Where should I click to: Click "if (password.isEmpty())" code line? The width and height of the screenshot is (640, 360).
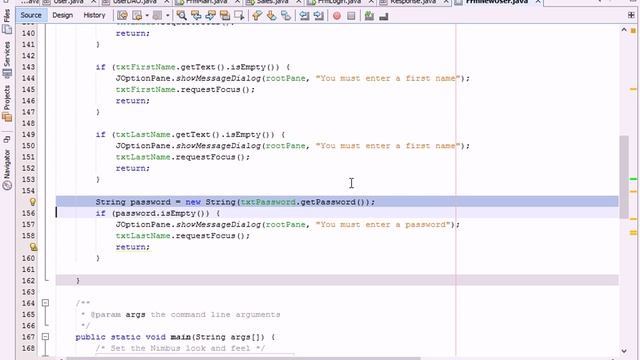pos(158,213)
